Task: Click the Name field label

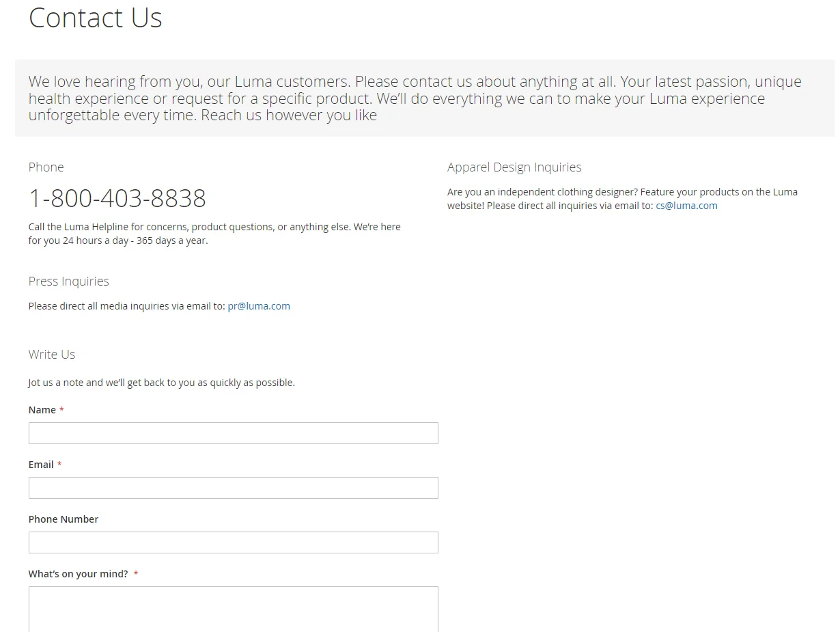Action: [42, 410]
